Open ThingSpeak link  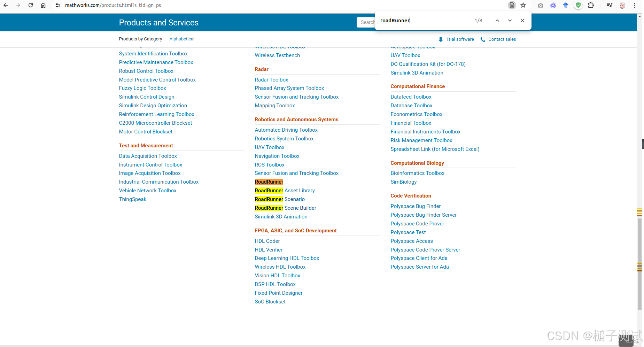pos(132,199)
